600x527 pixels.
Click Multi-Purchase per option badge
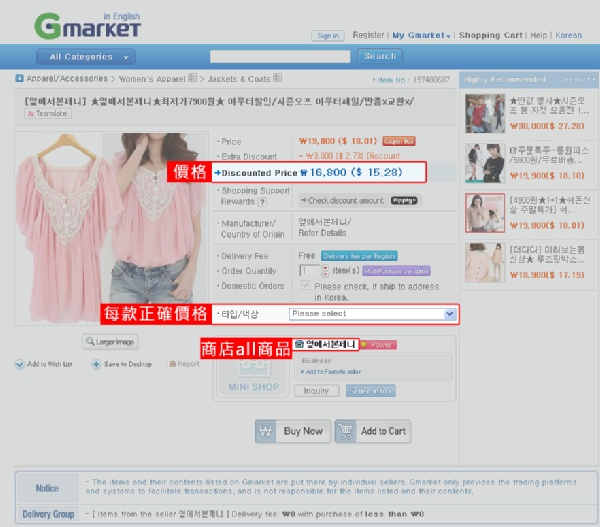(x=396, y=271)
